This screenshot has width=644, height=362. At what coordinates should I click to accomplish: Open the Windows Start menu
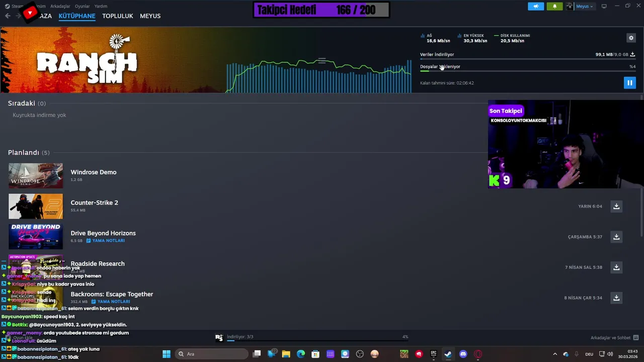(167, 354)
